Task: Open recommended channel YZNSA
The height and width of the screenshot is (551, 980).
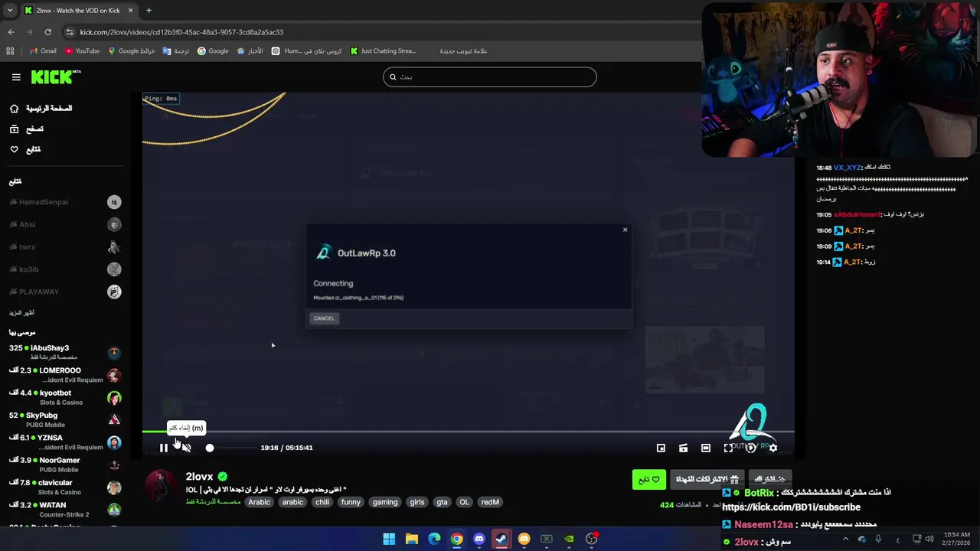Action: pos(65,442)
